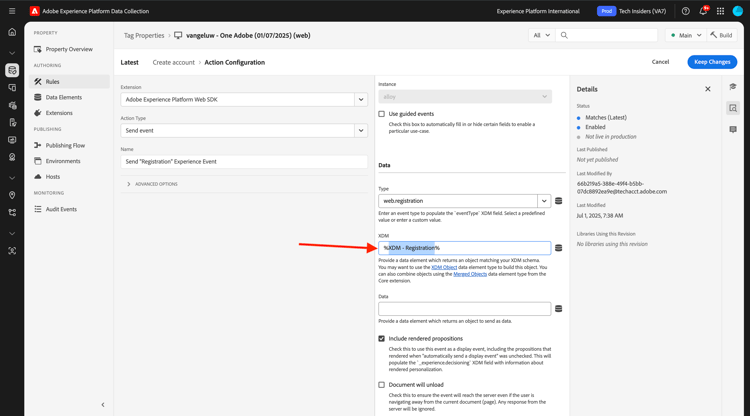Open the data element picker beside Type field
The width and height of the screenshot is (750, 416).
pos(558,201)
